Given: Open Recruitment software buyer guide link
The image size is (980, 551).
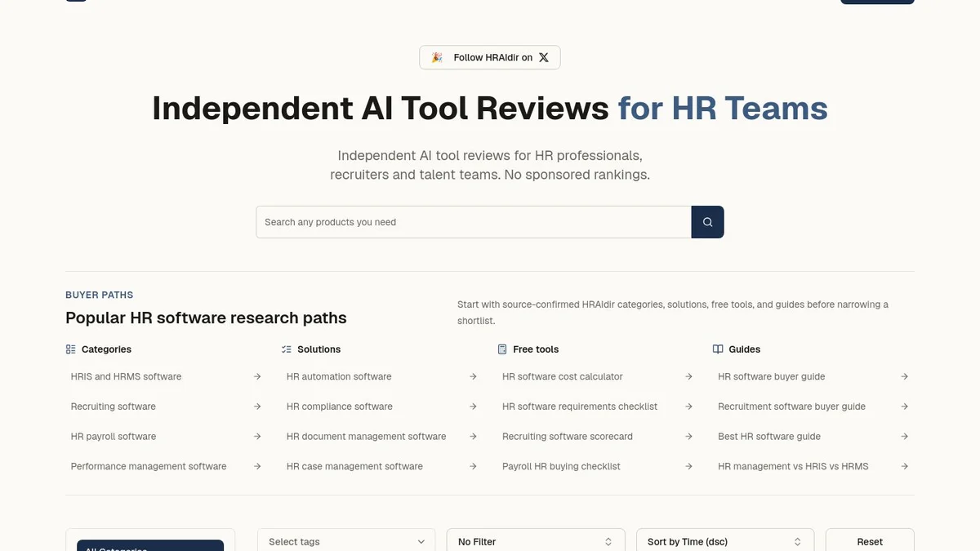Looking at the screenshot, I should pyautogui.click(x=792, y=407).
